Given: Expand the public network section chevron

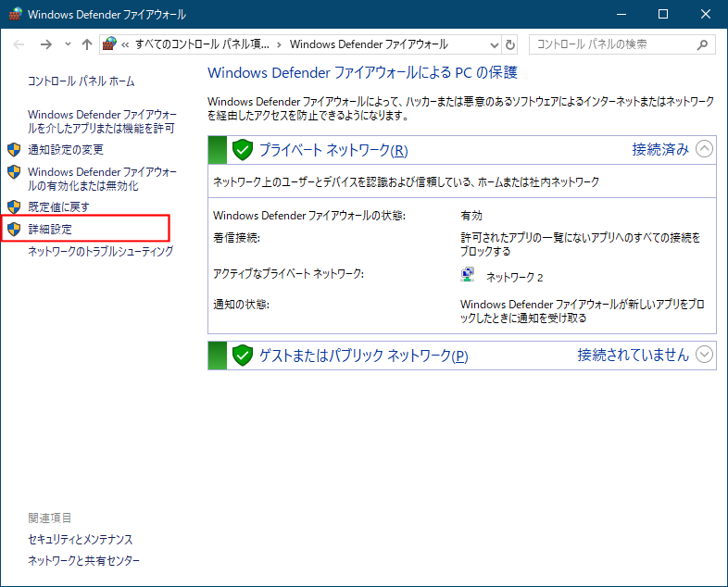Looking at the screenshot, I should 704,355.
